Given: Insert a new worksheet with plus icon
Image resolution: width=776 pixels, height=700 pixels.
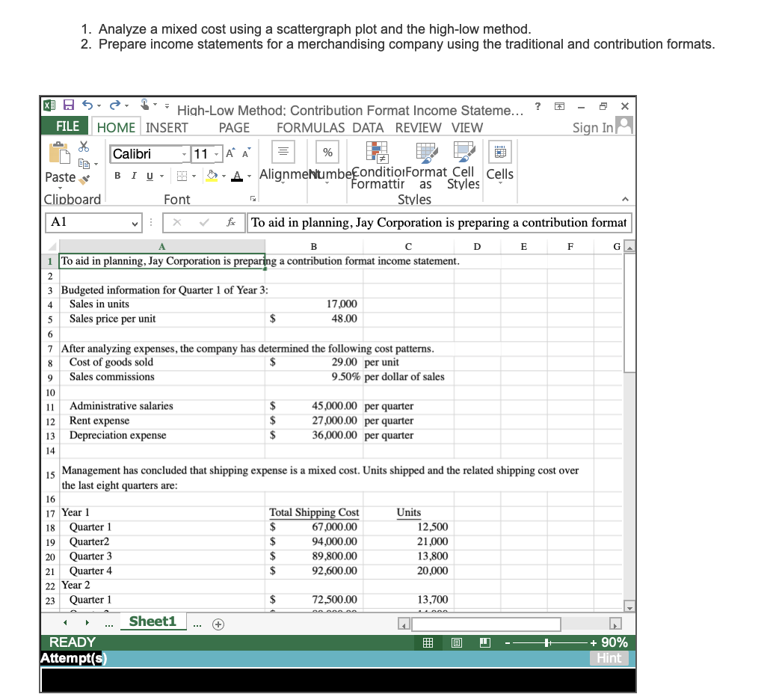Looking at the screenshot, I should point(217,622).
